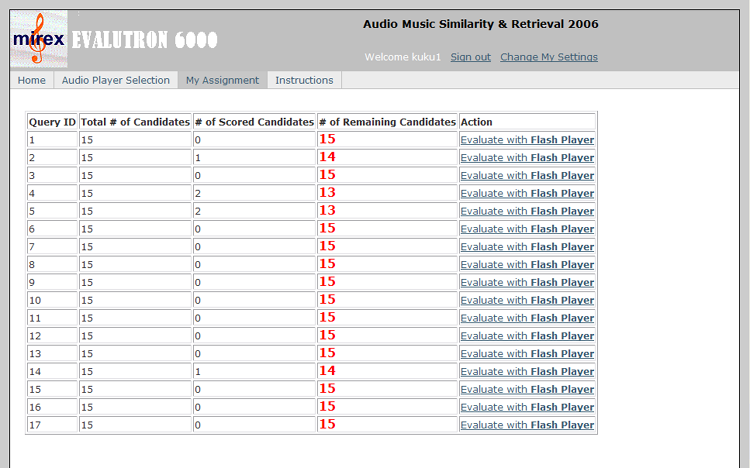
Task: Go to the Instructions tab
Action: coord(304,80)
